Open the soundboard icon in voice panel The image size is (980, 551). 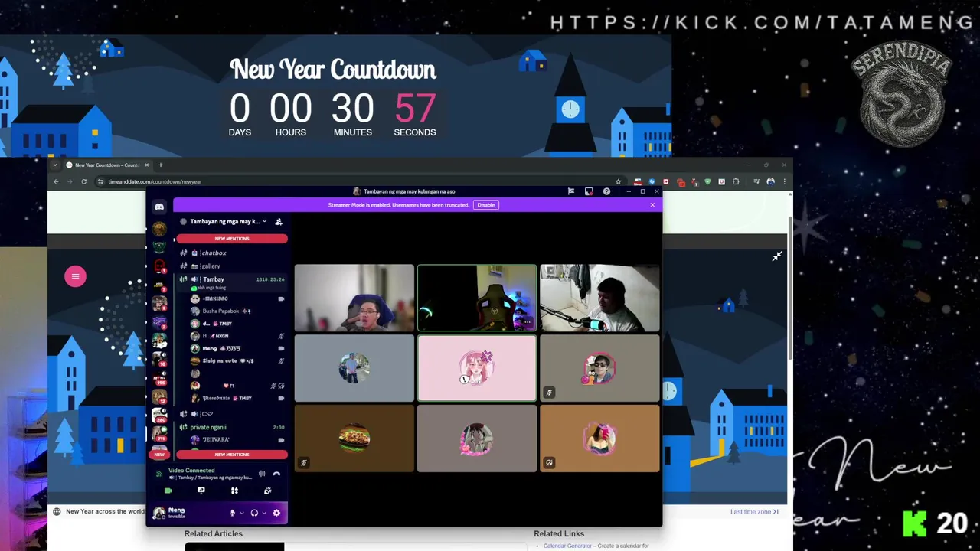point(267,491)
